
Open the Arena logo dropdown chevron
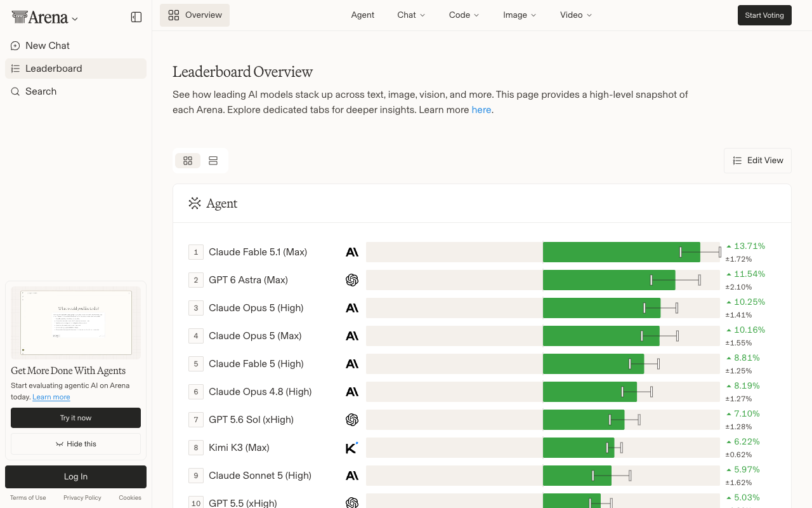[75, 19]
